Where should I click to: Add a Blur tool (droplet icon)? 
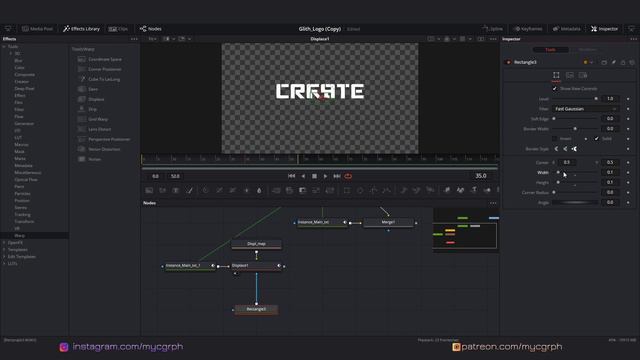[x=259, y=190]
